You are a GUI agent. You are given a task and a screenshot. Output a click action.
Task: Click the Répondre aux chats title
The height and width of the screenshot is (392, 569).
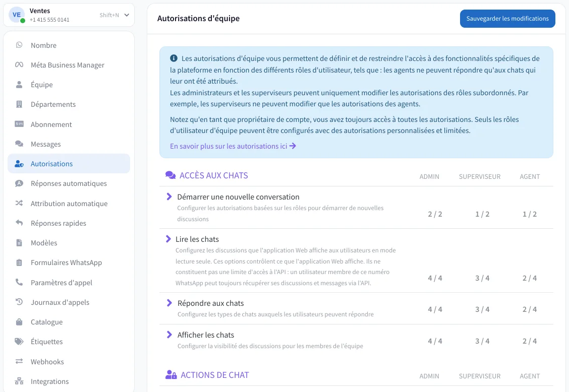(x=210, y=303)
